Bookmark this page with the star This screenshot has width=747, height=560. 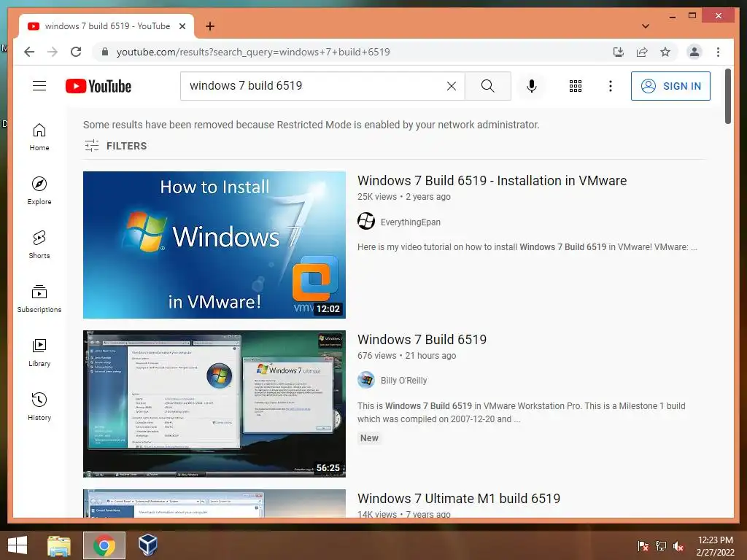point(665,52)
